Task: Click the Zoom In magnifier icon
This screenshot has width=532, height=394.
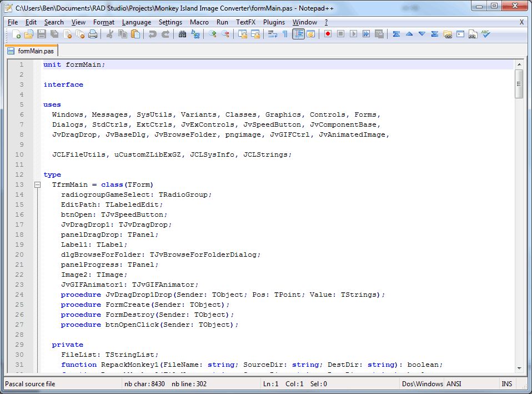Action: point(212,34)
